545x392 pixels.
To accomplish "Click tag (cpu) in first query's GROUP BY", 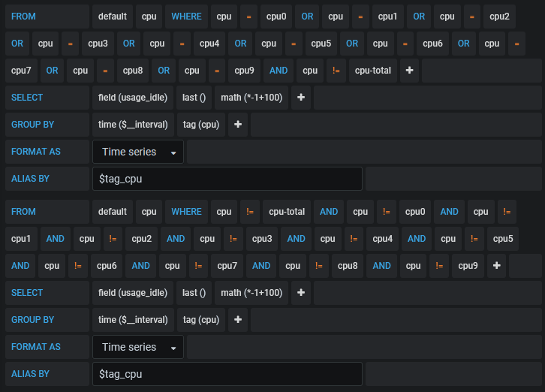I will [x=201, y=125].
